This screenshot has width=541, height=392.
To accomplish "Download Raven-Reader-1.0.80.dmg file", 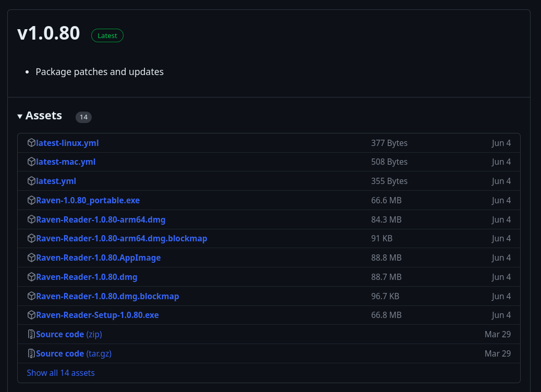I will point(87,277).
